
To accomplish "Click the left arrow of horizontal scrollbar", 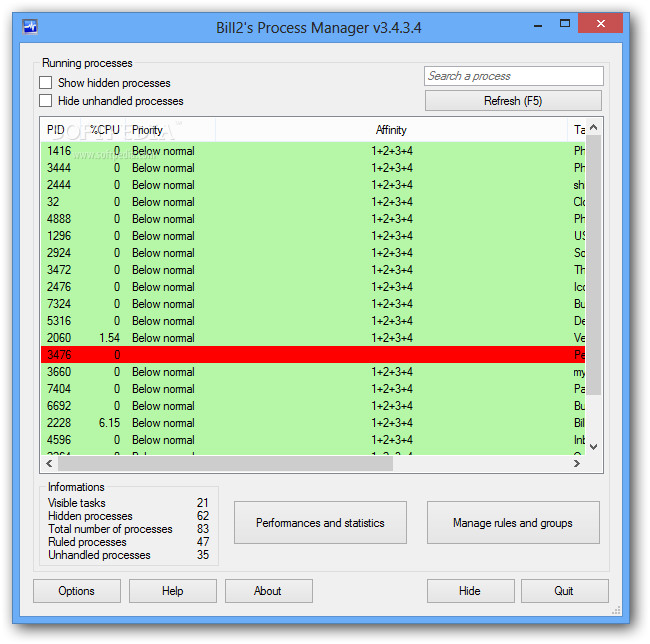I will (x=49, y=463).
